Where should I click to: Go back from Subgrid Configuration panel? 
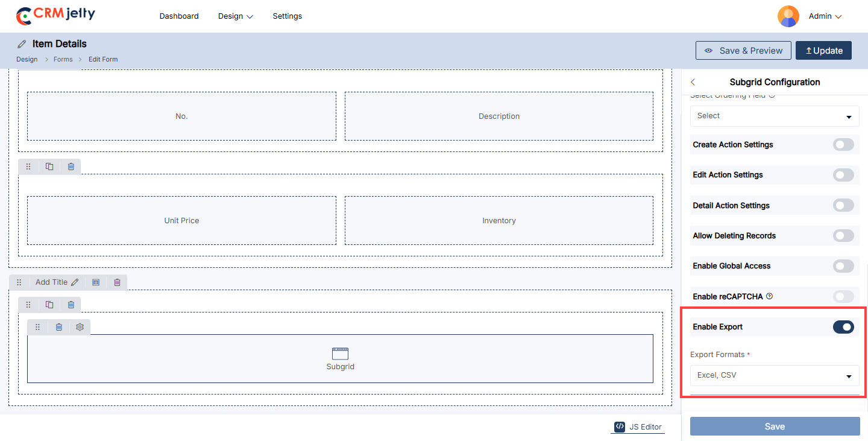tap(693, 82)
